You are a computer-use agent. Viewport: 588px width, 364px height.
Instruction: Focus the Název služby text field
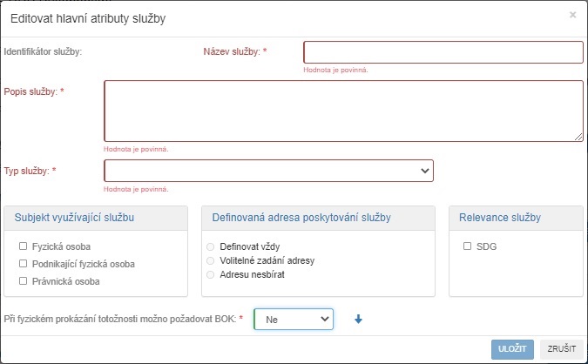[x=443, y=52]
